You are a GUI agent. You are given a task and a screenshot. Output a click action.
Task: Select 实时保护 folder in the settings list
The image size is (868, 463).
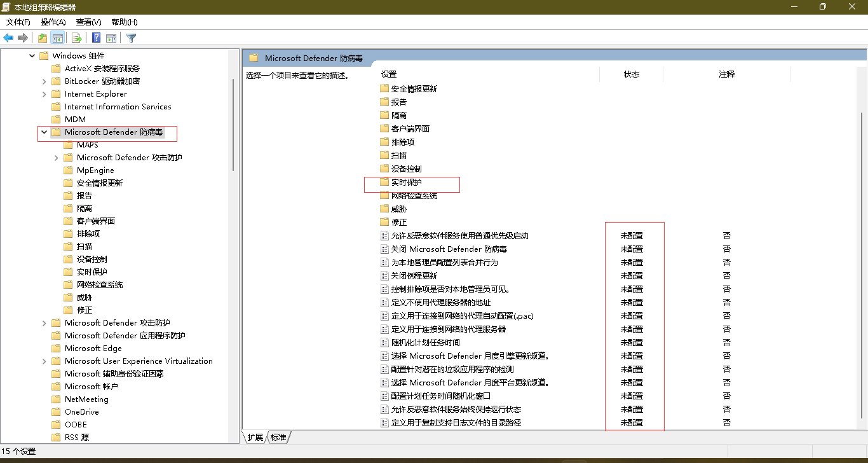click(407, 182)
